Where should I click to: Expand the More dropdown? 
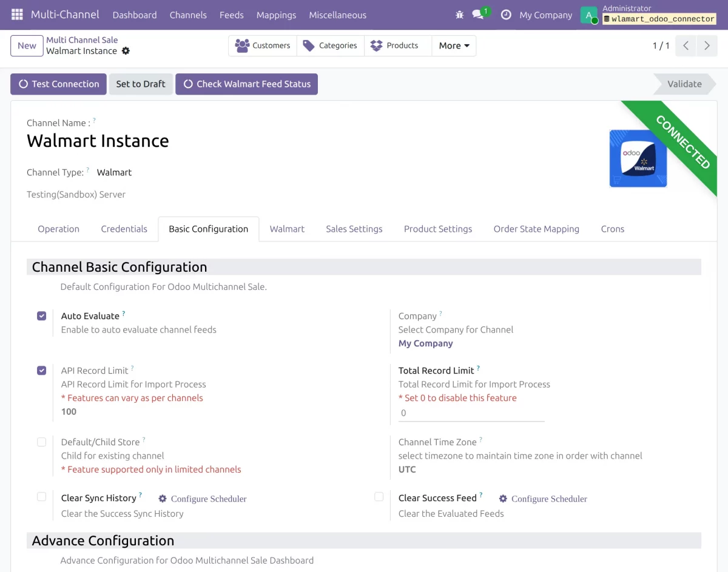(x=454, y=45)
